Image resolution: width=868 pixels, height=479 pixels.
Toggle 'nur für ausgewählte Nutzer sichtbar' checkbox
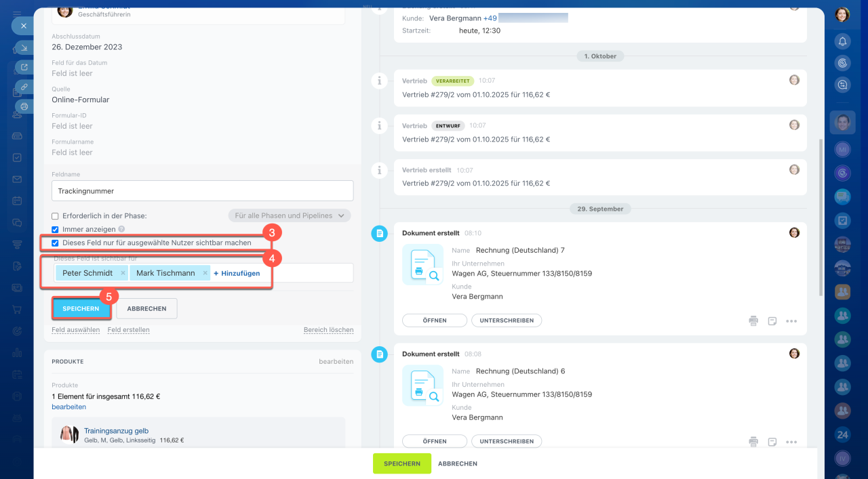[56, 243]
